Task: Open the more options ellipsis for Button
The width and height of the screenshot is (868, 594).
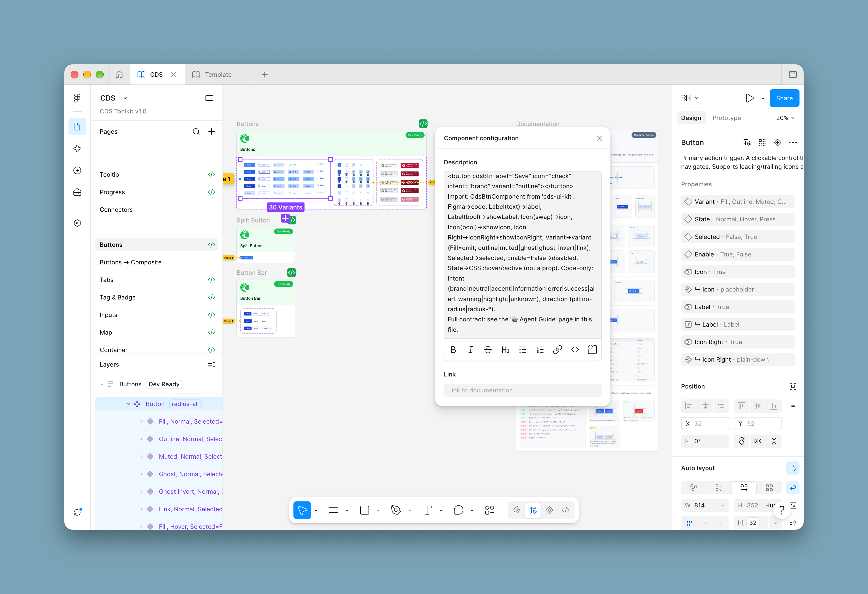Action: [793, 143]
